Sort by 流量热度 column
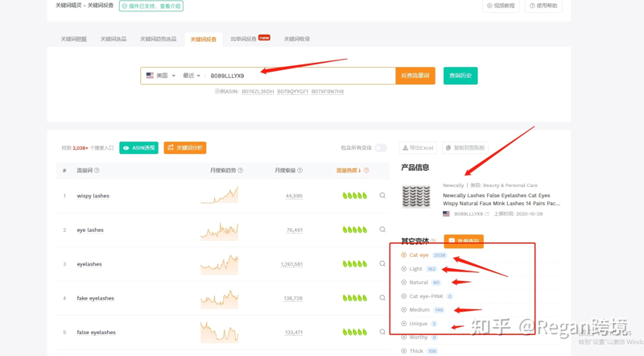The width and height of the screenshot is (644, 356). [x=349, y=170]
